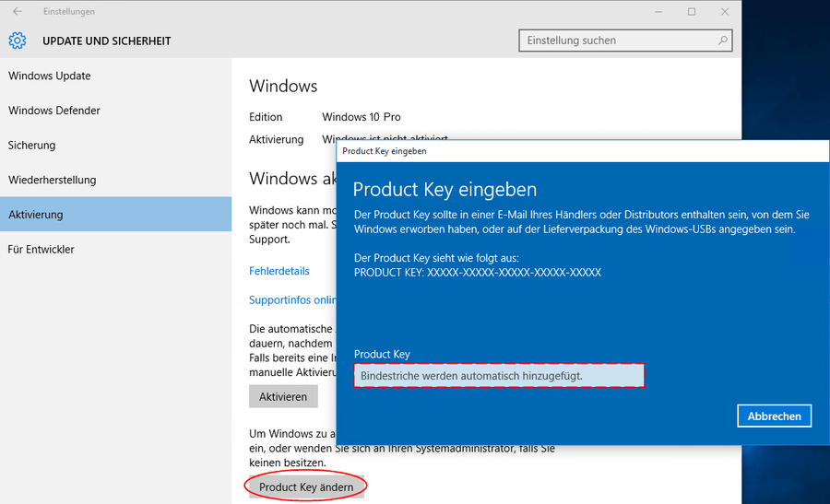This screenshot has width=830, height=504.
Task: Click the UPDATE UND SICHERHEIT heading
Action: click(x=106, y=41)
